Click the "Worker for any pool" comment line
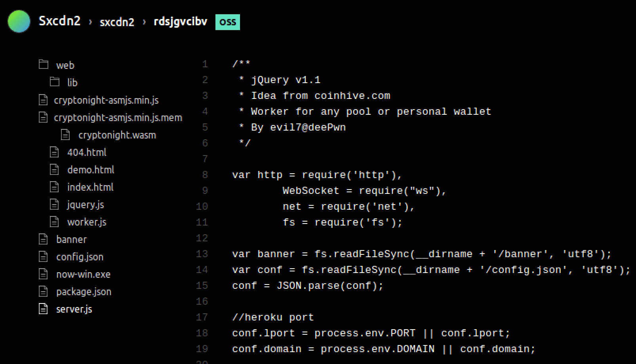This screenshot has width=636, height=364. 365,112
